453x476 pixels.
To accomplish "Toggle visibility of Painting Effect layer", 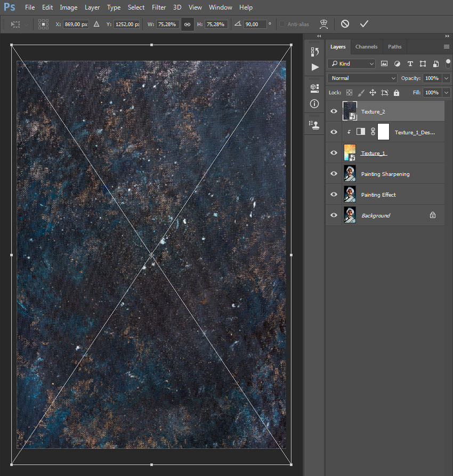I will [334, 195].
